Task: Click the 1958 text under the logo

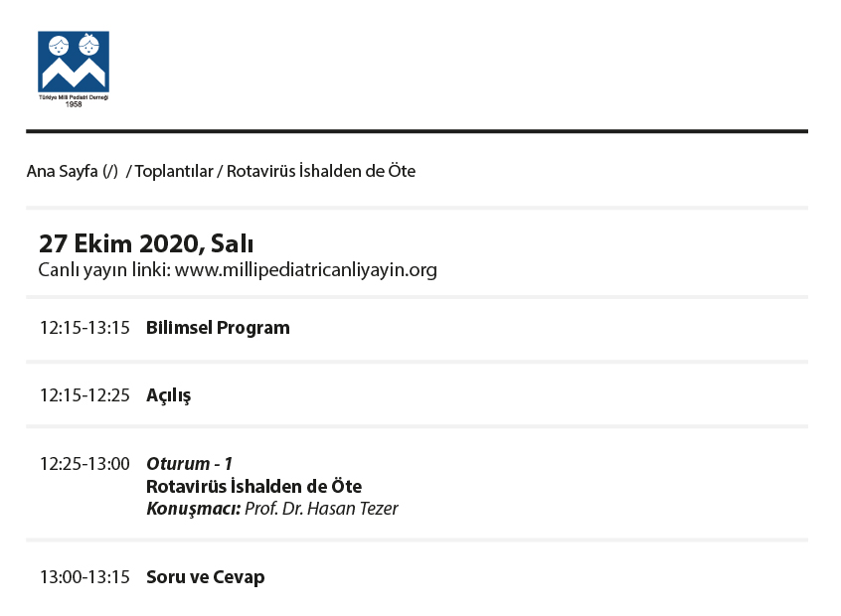Action: 74,104
